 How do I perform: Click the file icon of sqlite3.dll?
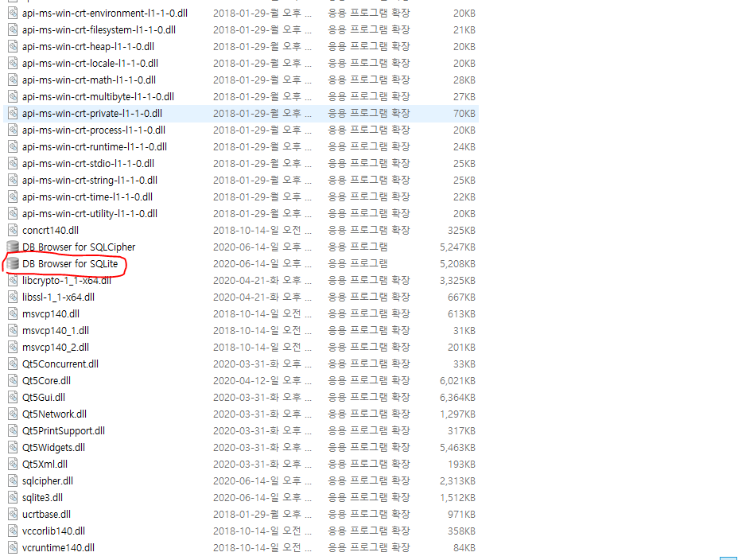pyautogui.click(x=14, y=497)
